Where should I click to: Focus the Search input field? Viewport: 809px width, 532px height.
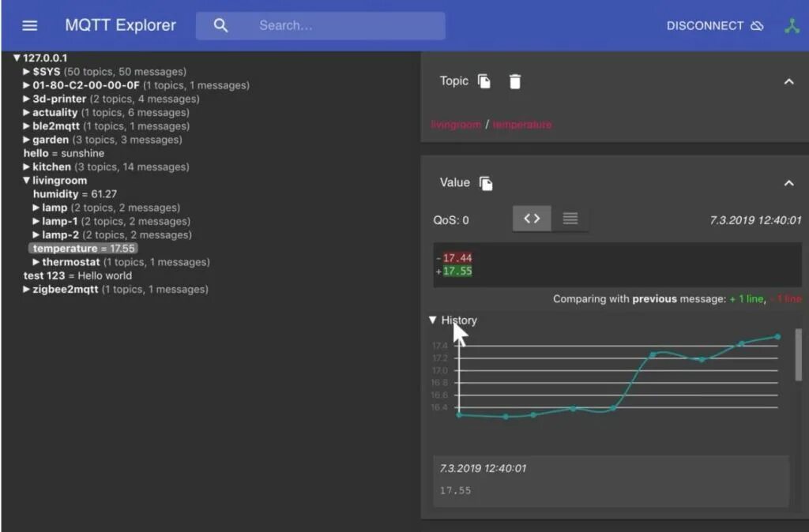320,25
